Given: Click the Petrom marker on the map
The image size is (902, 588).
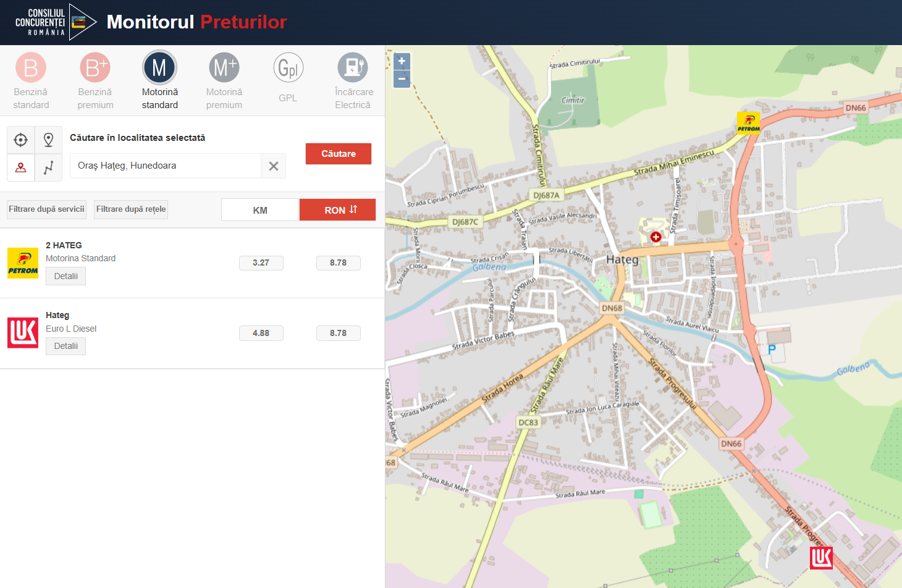Looking at the screenshot, I should pyautogui.click(x=748, y=122).
